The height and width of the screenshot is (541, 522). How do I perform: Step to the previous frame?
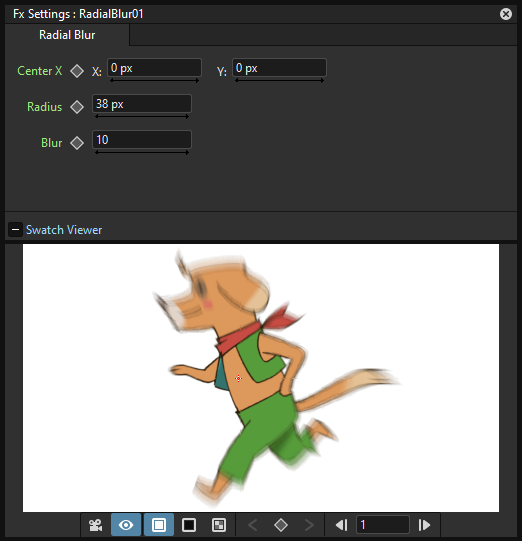[341, 525]
